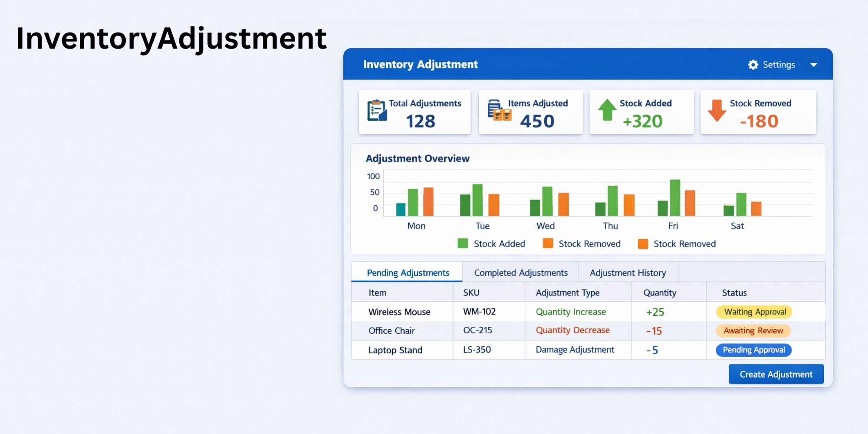Click the green Stock Added up arrow
This screenshot has height=434, width=868.
[607, 110]
